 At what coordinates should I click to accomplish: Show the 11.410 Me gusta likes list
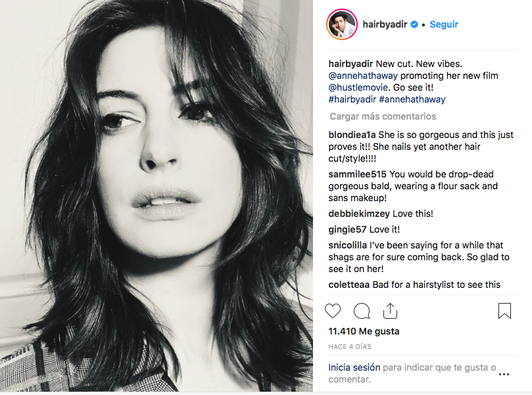tap(364, 332)
